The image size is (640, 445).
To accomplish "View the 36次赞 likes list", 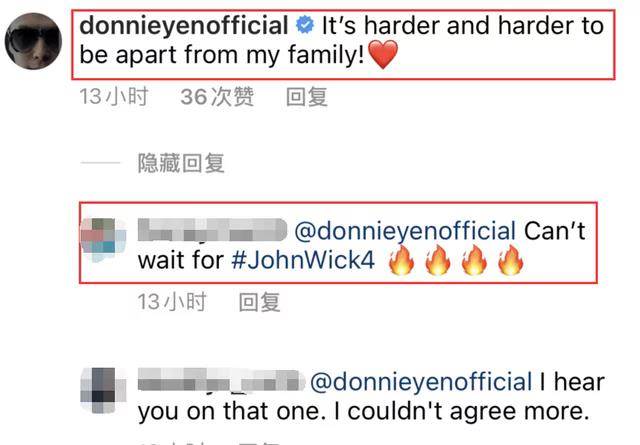I will pos(217,97).
